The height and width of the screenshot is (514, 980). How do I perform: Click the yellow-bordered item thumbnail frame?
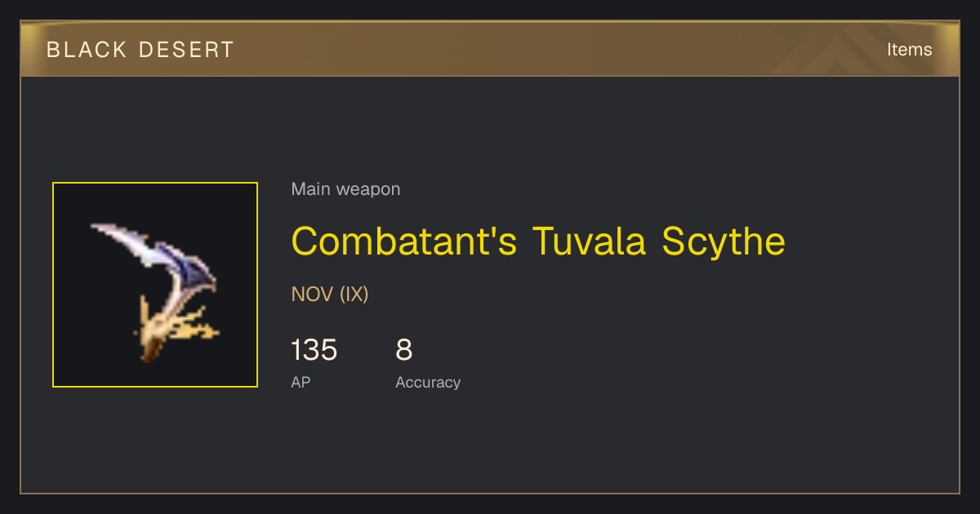155,285
